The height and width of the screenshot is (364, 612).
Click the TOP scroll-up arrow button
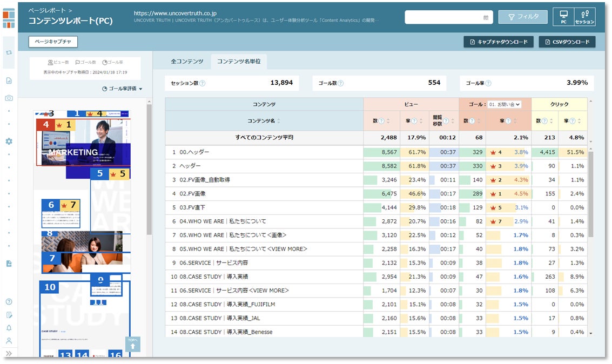click(x=132, y=344)
